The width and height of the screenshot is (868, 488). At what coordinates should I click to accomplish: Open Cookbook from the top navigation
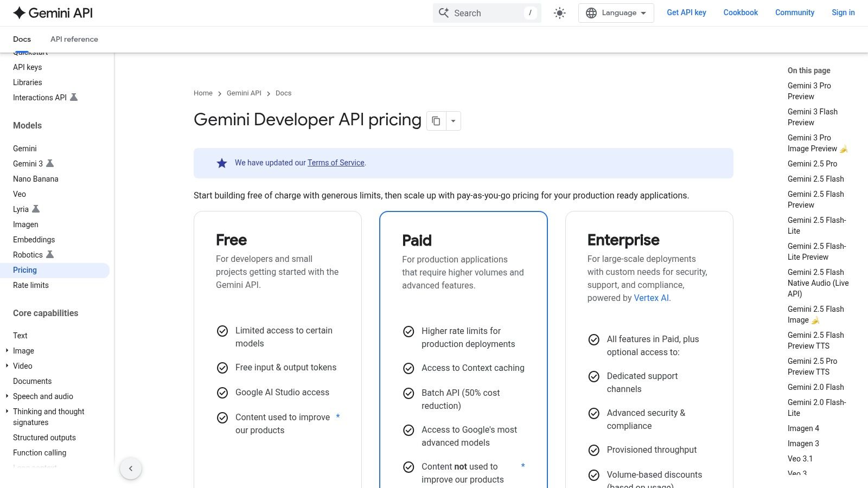[x=740, y=12]
